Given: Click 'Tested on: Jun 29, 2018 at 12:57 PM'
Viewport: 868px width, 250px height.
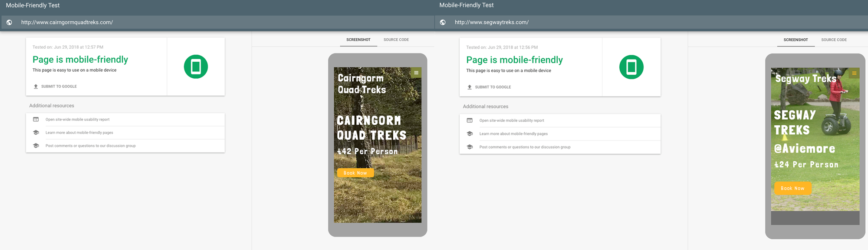Looking at the screenshot, I should [68, 47].
